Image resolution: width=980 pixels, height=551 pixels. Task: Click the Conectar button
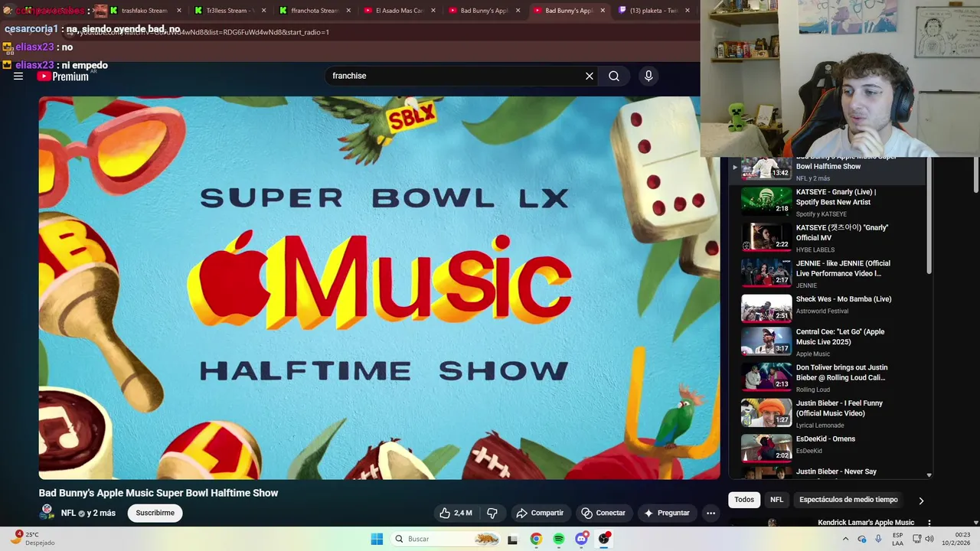coord(603,513)
